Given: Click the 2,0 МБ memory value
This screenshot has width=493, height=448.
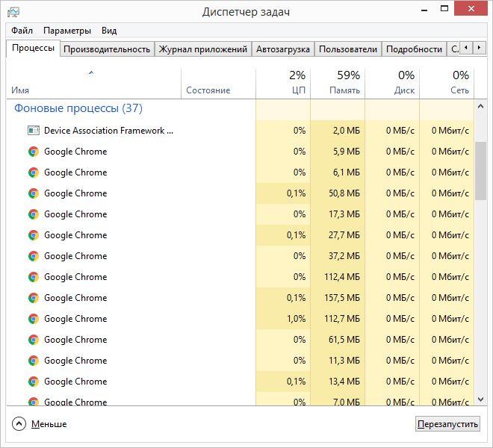Looking at the screenshot, I should pyautogui.click(x=347, y=131).
